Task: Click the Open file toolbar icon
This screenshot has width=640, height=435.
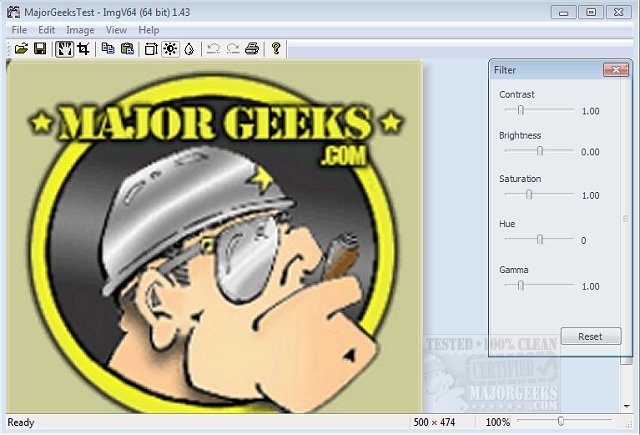Action: [x=21, y=49]
